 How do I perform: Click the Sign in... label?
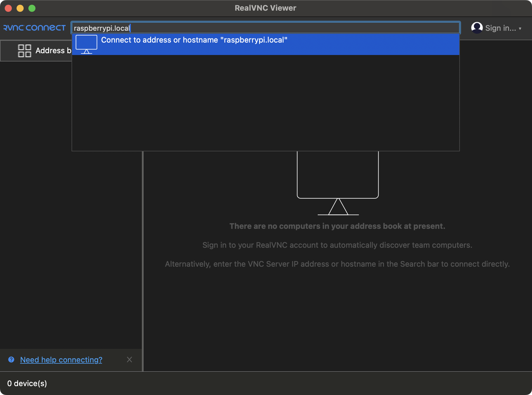tap(500, 27)
